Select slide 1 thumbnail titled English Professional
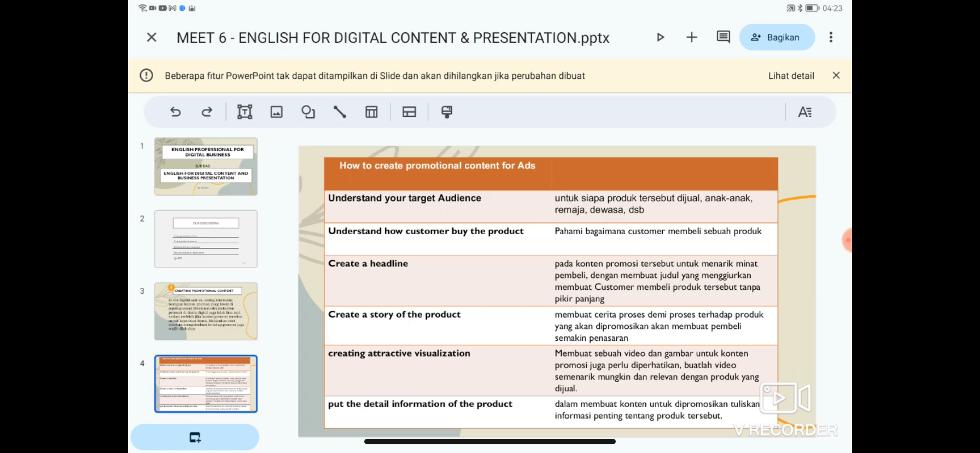 (x=206, y=166)
